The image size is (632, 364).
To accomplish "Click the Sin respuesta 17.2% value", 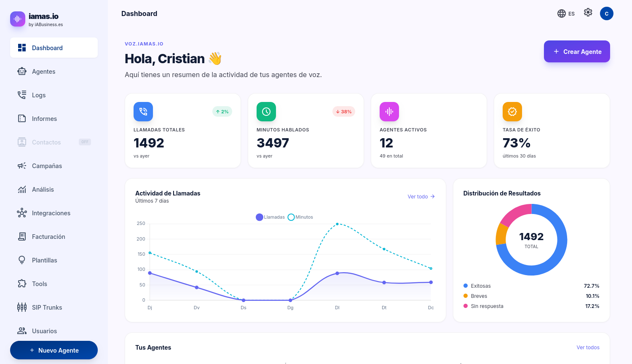I will pyautogui.click(x=592, y=306).
